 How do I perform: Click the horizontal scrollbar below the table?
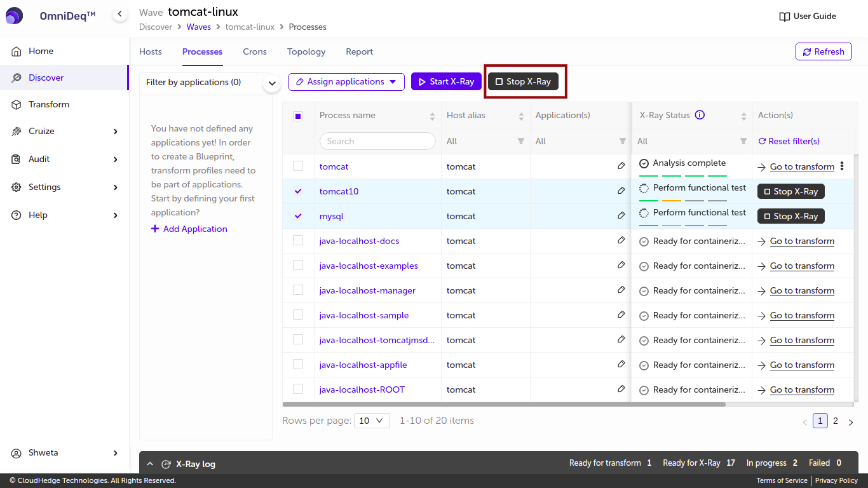503,404
